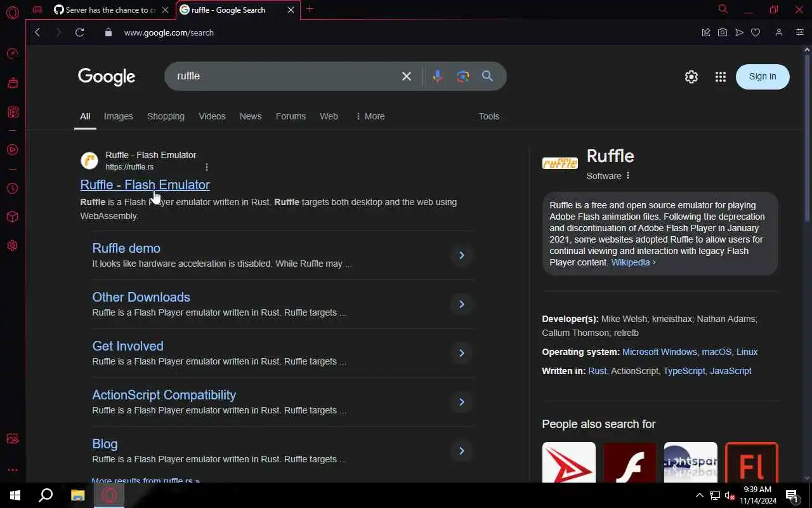Open History clock icon in sidebar
The image size is (812, 508).
[x=12, y=189]
